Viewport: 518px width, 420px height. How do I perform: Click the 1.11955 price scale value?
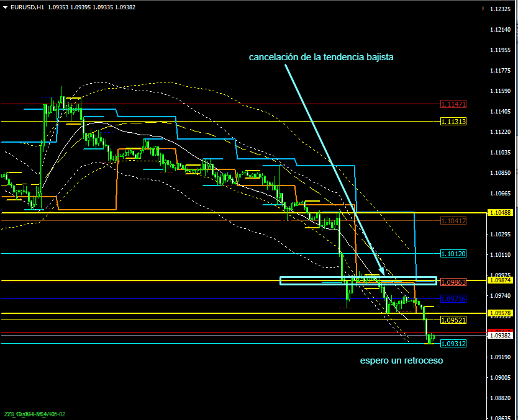tap(500, 50)
